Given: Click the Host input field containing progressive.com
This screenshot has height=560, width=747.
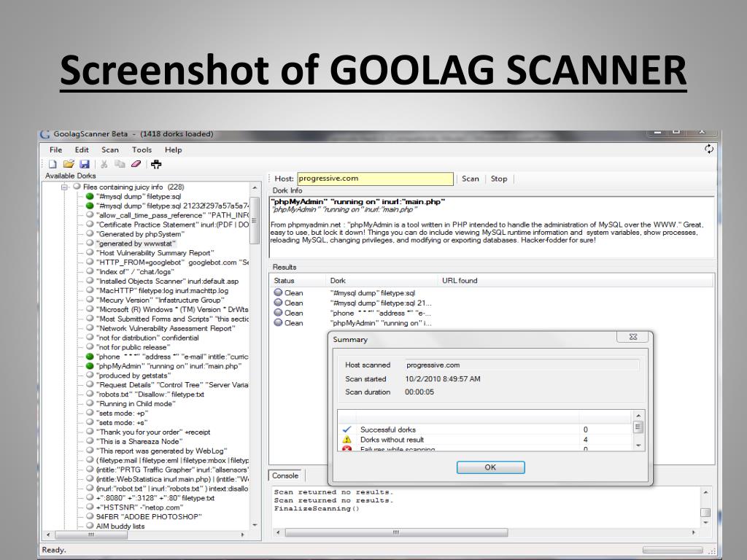Looking at the screenshot, I should [x=376, y=179].
